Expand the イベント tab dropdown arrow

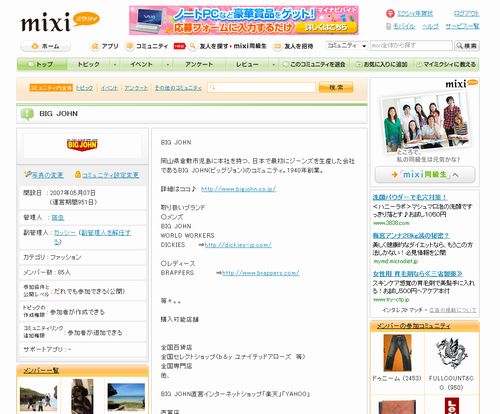pos(168,64)
